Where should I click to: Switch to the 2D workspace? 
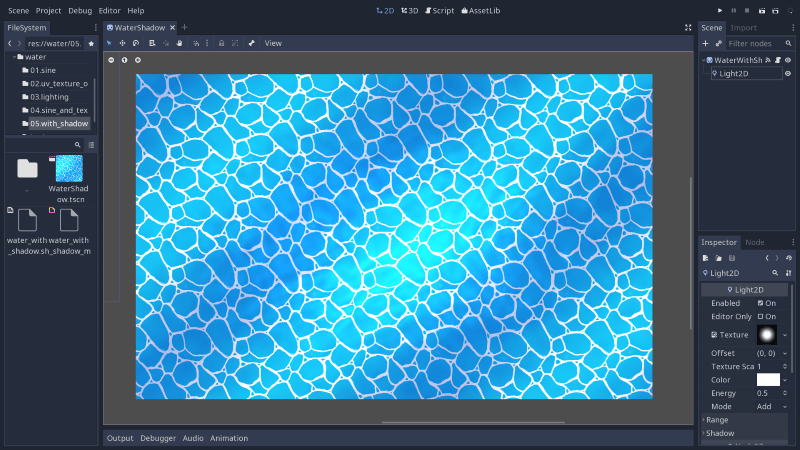pos(385,11)
